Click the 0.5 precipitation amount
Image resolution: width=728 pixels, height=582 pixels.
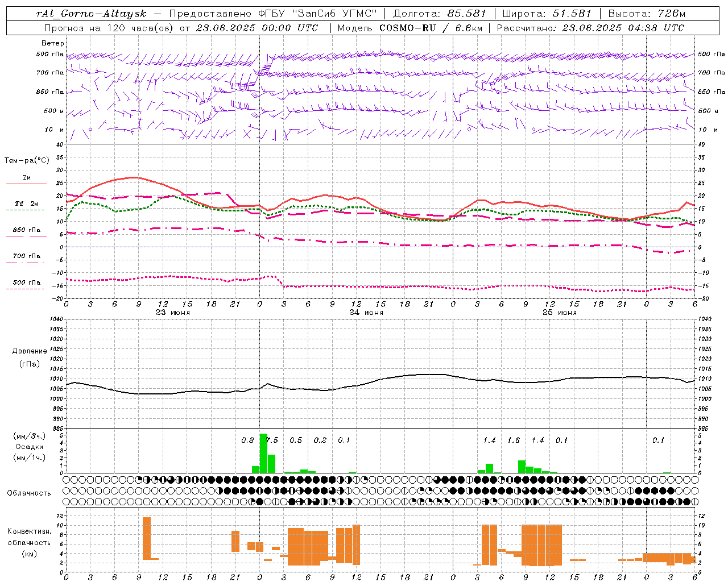point(296,440)
